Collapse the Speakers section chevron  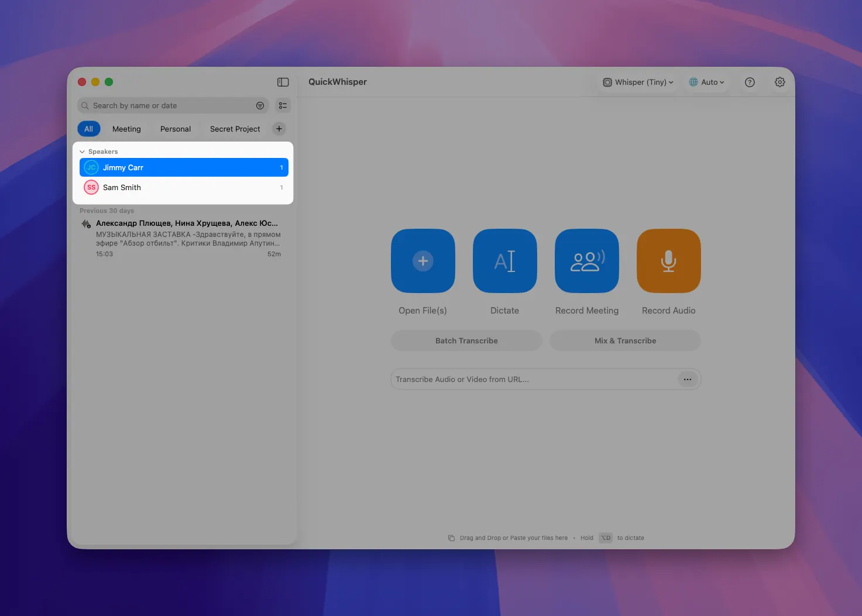point(83,152)
